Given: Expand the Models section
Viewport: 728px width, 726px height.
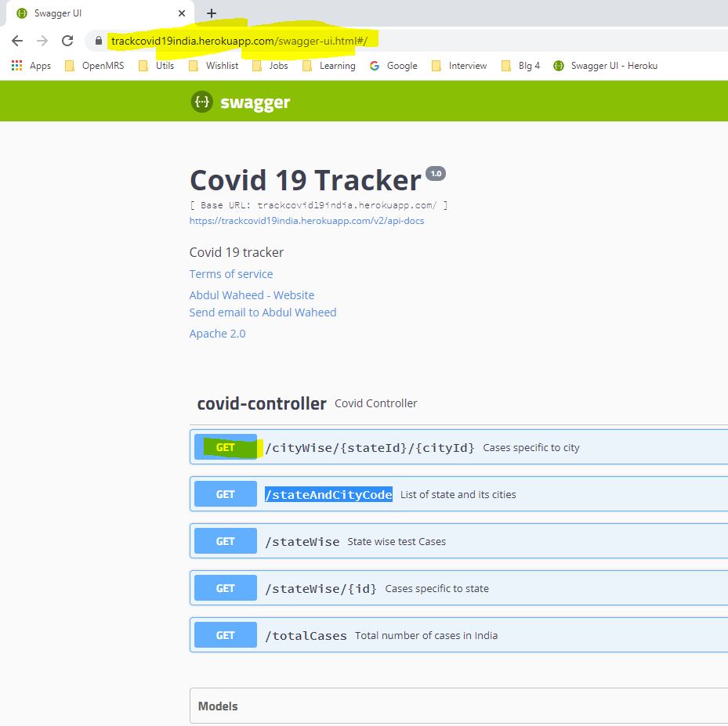Looking at the screenshot, I should [458, 706].
